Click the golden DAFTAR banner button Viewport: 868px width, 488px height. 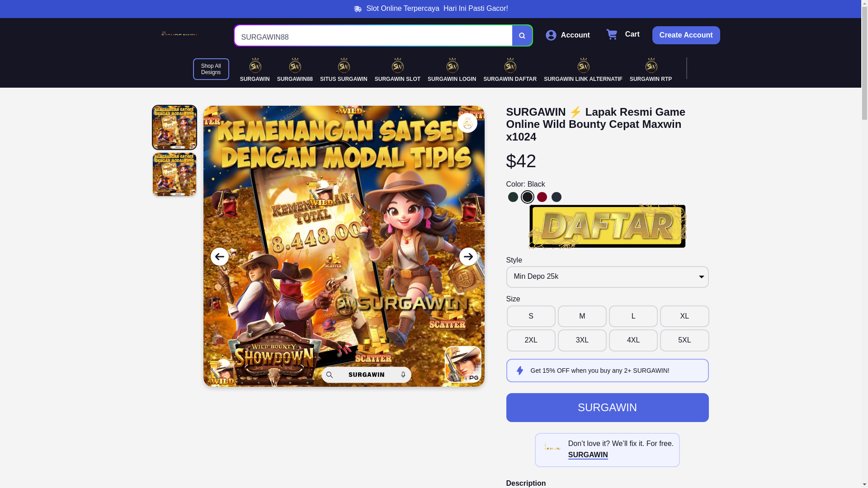(x=608, y=226)
